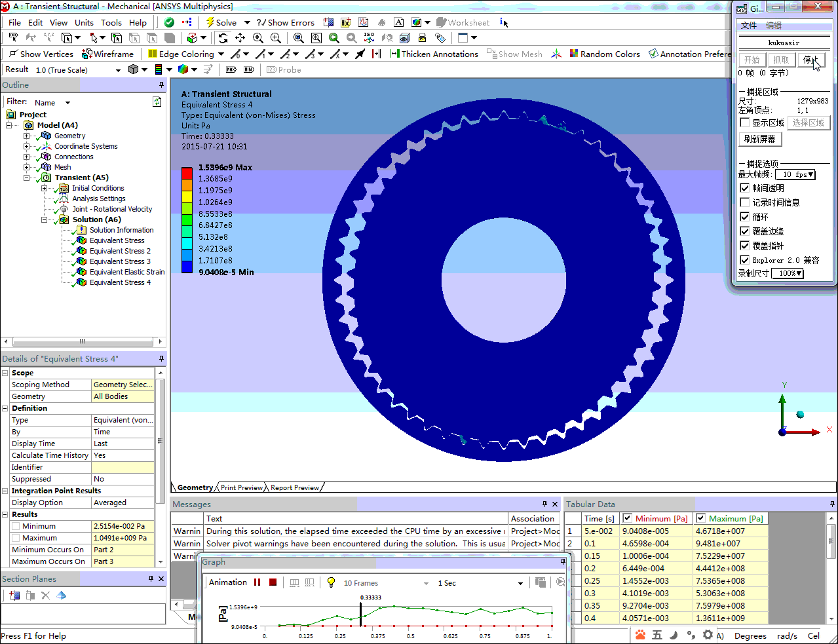Screen dimensions: 838x644
Task: Toggle 覆盖指针 checkbox
Action: pyautogui.click(x=744, y=246)
